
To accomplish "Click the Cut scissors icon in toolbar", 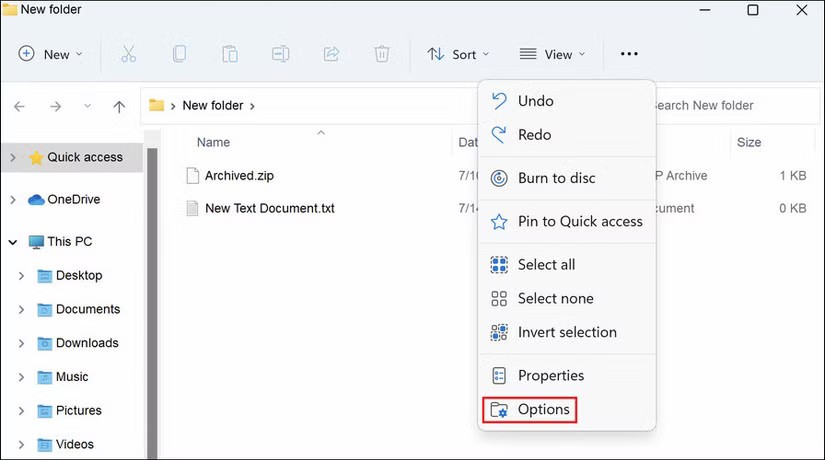I will tap(128, 54).
